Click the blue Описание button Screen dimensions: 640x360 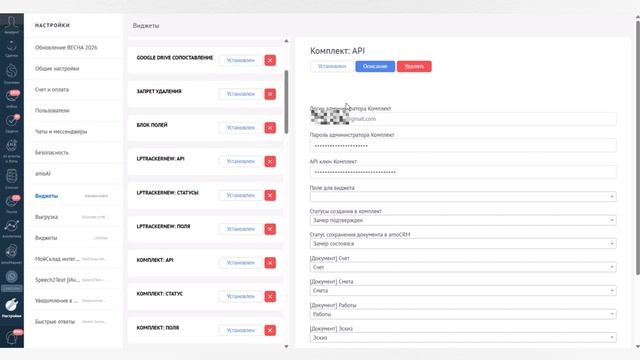[x=375, y=67]
